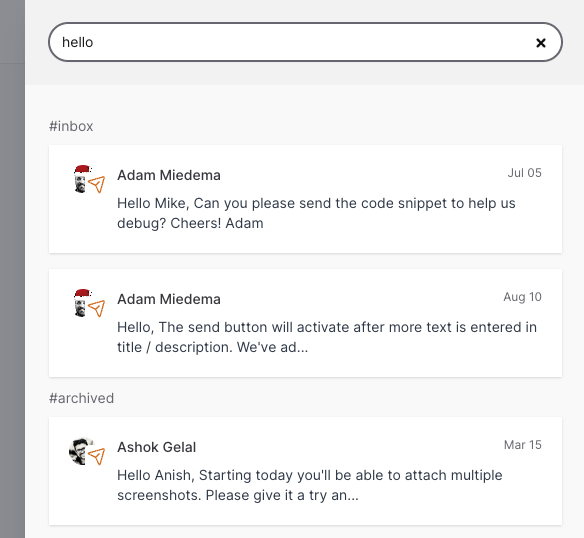Click the Ashok Gelal sender name
The width and height of the screenshot is (584, 538).
(x=156, y=447)
